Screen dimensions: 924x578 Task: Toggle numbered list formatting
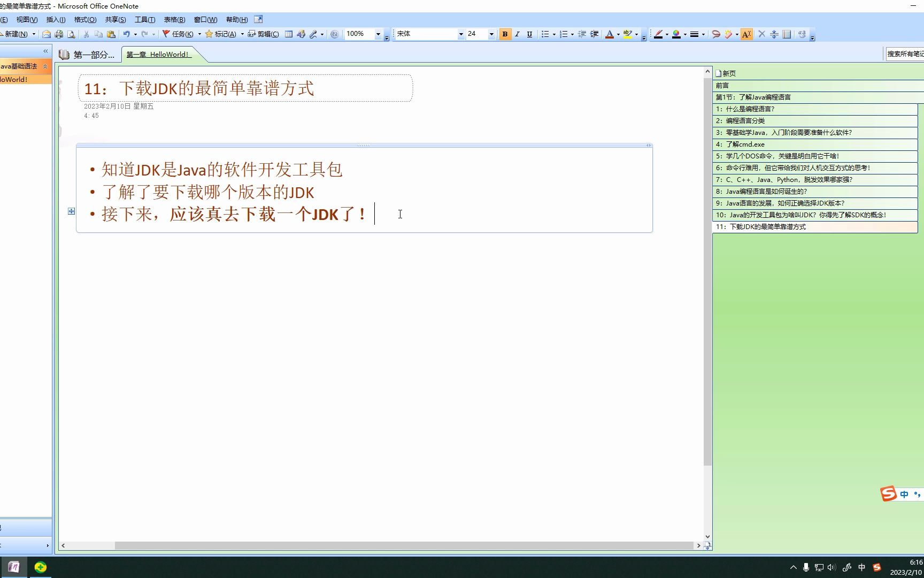click(x=563, y=34)
